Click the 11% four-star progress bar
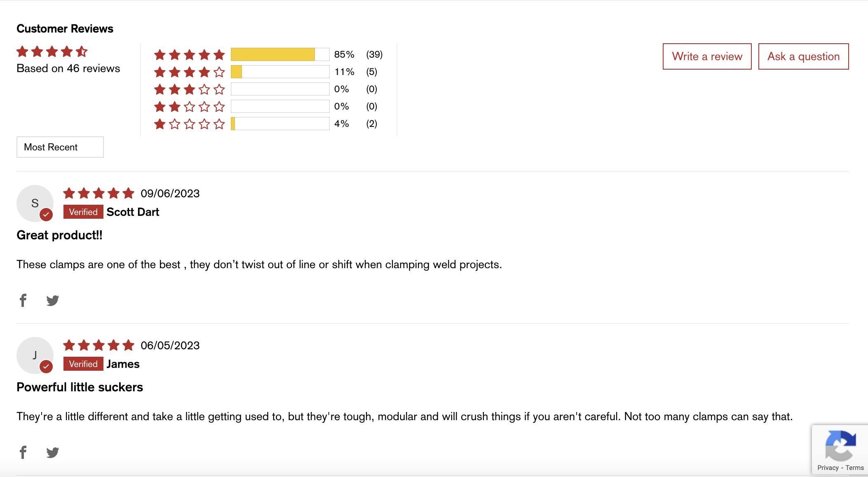 [280, 72]
